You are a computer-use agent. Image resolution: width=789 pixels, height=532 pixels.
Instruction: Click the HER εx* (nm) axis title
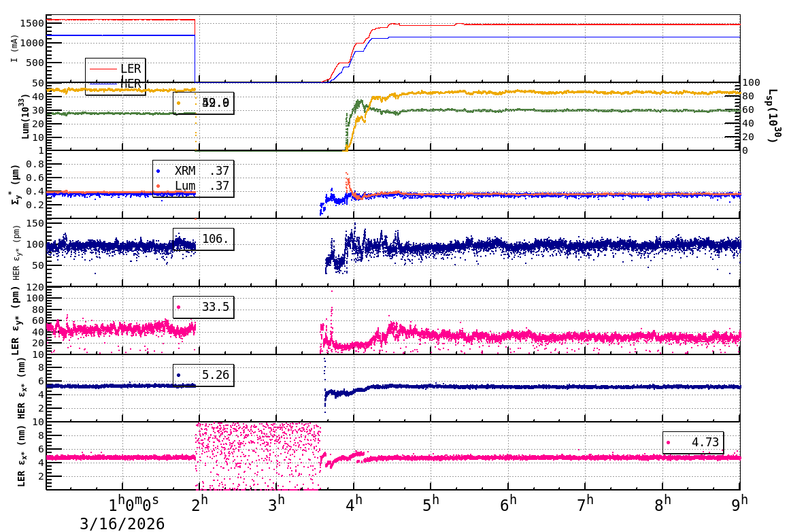(x=21, y=388)
